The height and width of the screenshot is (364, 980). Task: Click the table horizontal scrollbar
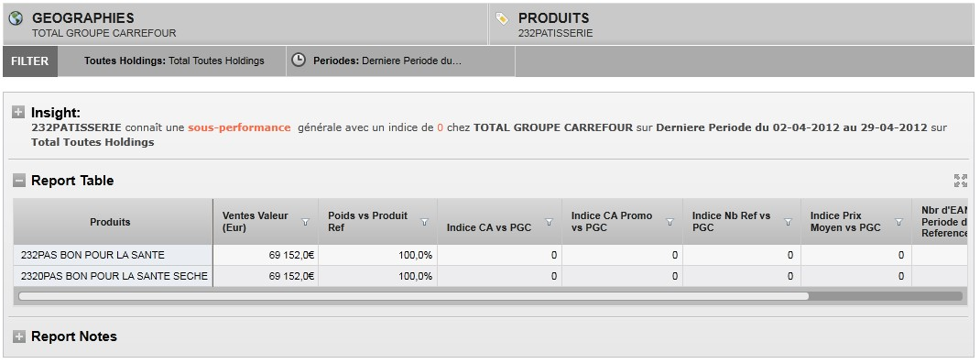(x=413, y=296)
